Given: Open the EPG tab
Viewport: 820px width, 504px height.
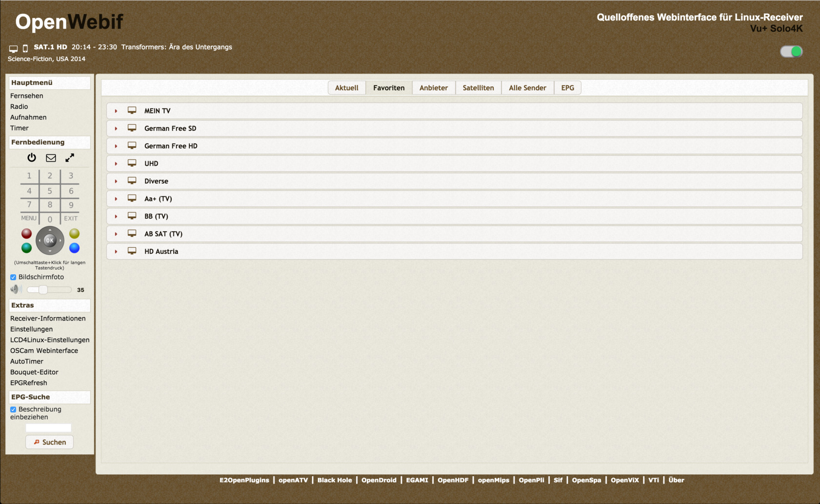Looking at the screenshot, I should click(567, 88).
